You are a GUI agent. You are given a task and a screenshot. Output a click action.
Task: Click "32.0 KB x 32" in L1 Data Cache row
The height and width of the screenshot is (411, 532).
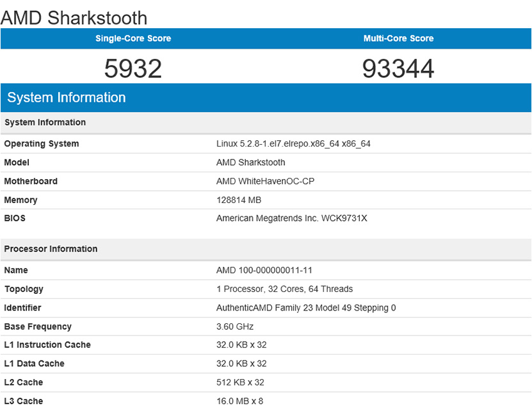click(x=241, y=364)
